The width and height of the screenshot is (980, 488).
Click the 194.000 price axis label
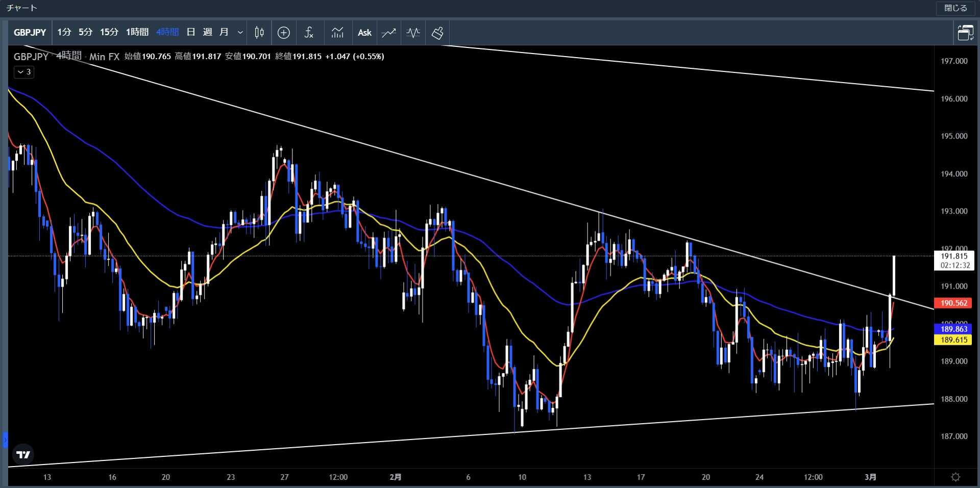click(954, 174)
